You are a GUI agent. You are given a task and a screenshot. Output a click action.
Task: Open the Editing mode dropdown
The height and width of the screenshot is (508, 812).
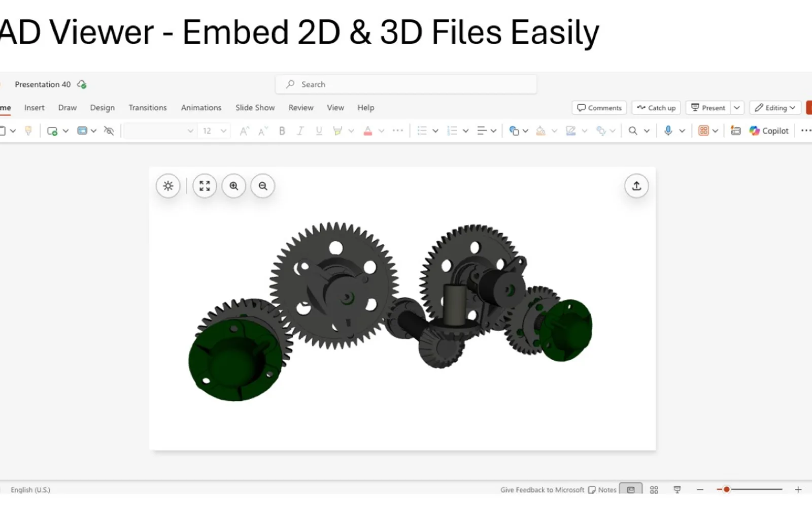pyautogui.click(x=775, y=108)
